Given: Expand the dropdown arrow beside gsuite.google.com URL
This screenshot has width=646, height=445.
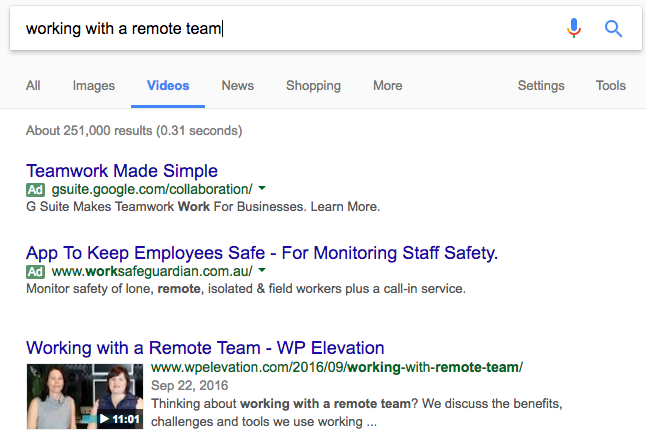Looking at the screenshot, I should [262, 188].
